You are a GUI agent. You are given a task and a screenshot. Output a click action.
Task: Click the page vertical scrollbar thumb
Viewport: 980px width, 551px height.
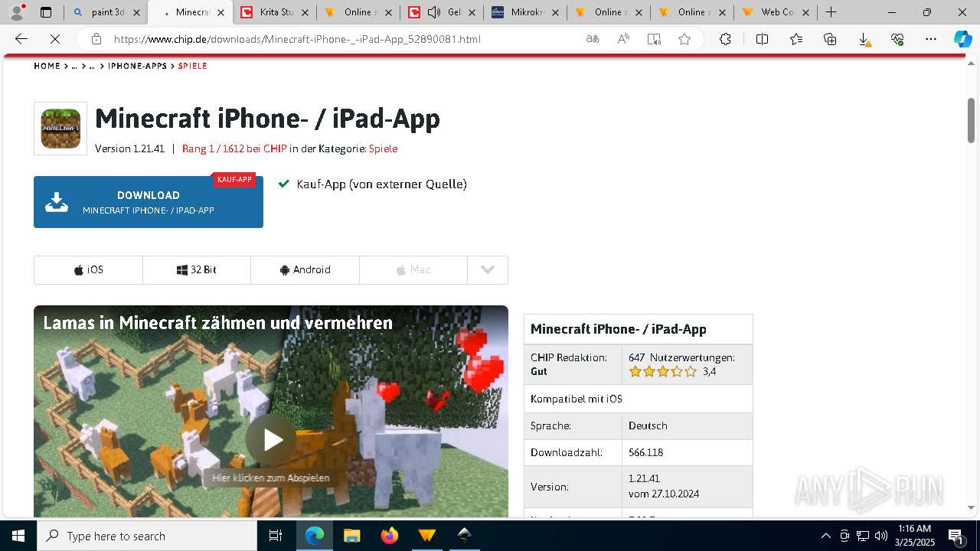click(972, 120)
